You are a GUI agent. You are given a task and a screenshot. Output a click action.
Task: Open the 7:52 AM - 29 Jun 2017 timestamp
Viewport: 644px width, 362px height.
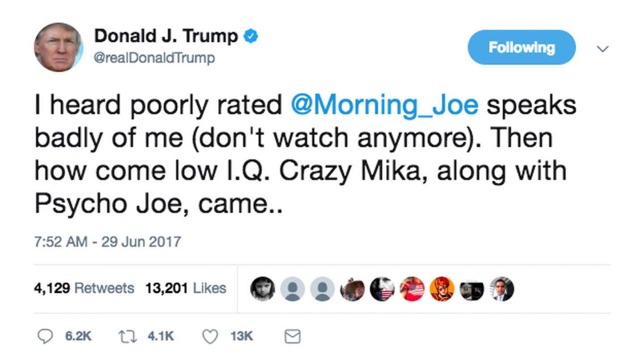(x=107, y=242)
